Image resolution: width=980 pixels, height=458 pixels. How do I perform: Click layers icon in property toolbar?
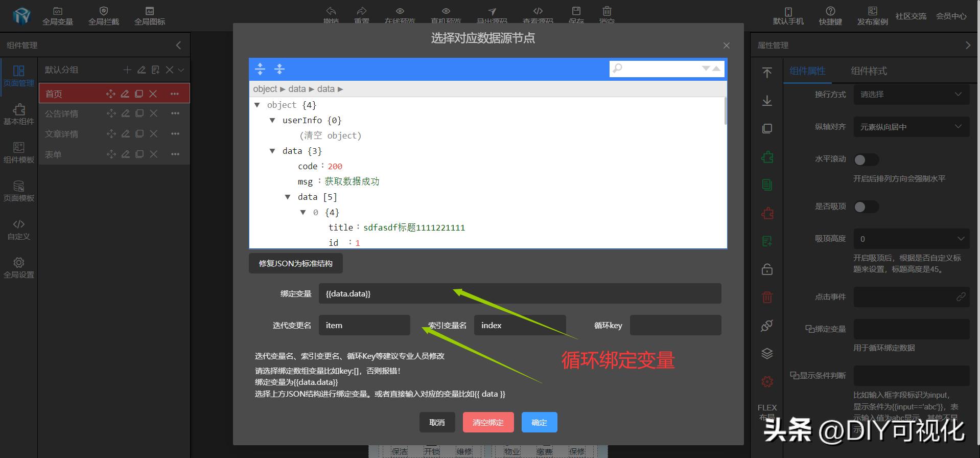tap(767, 353)
